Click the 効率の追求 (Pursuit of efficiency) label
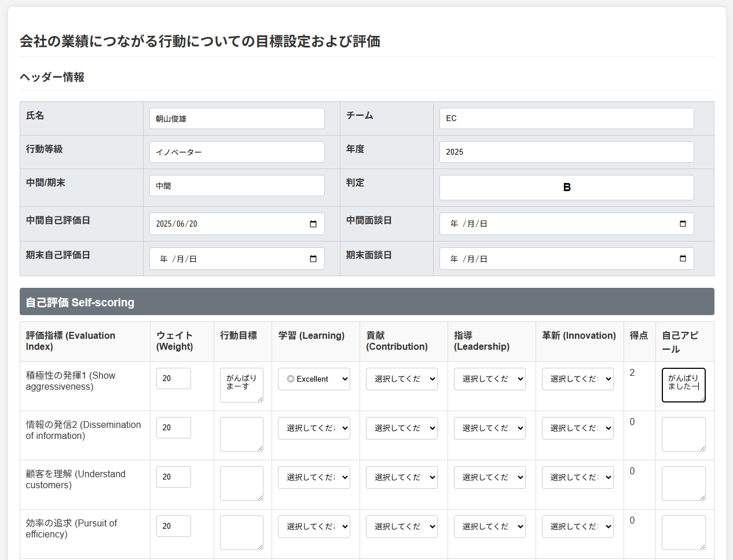The image size is (733, 560). (x=71, y=529)
